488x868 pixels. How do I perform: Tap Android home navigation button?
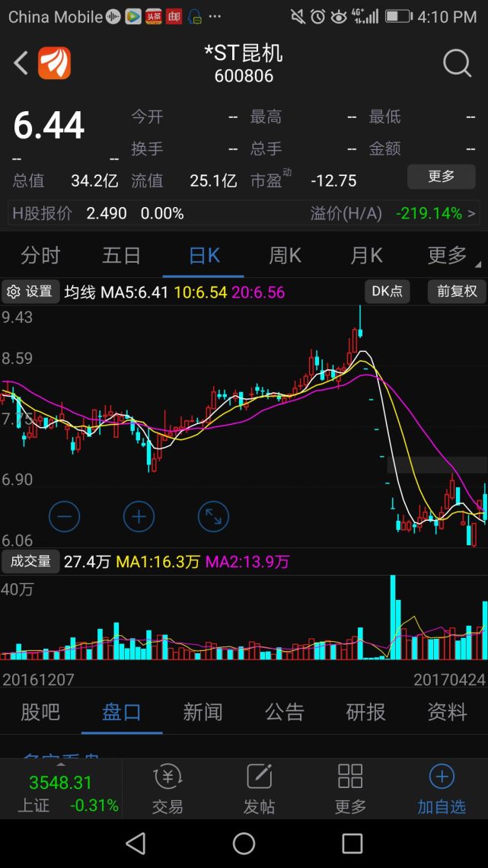click(244, 844)
